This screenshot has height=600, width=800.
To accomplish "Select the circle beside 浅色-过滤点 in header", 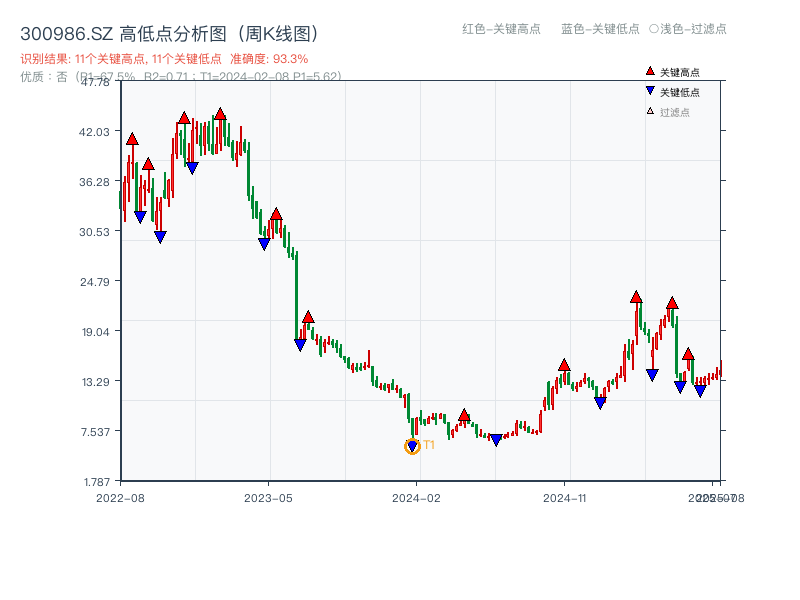I will point(653,29).
